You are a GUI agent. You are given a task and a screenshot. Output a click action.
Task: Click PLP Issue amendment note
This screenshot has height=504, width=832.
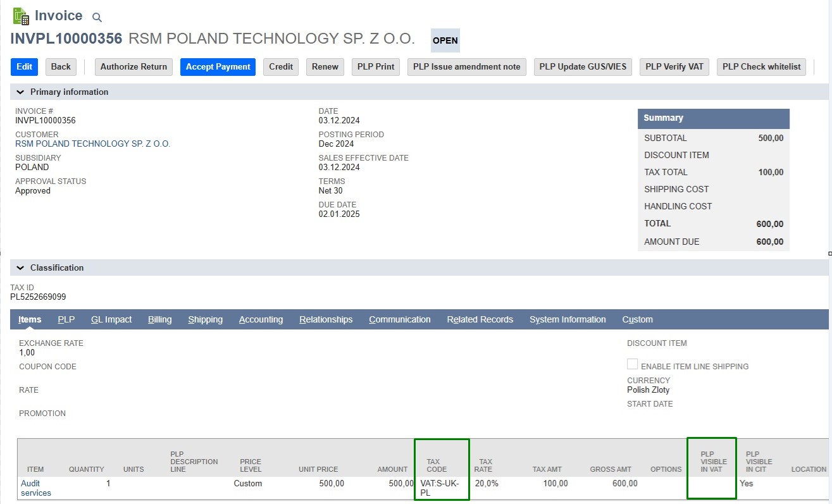[466, 66]
